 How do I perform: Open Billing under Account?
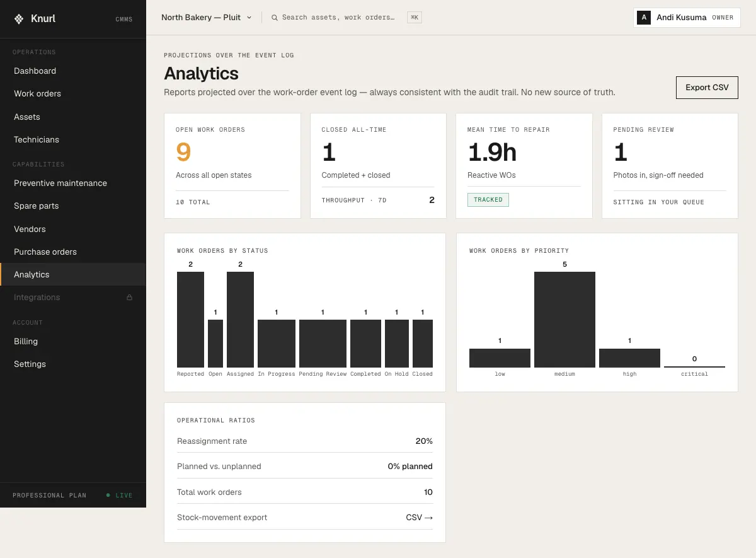[73, 341]
